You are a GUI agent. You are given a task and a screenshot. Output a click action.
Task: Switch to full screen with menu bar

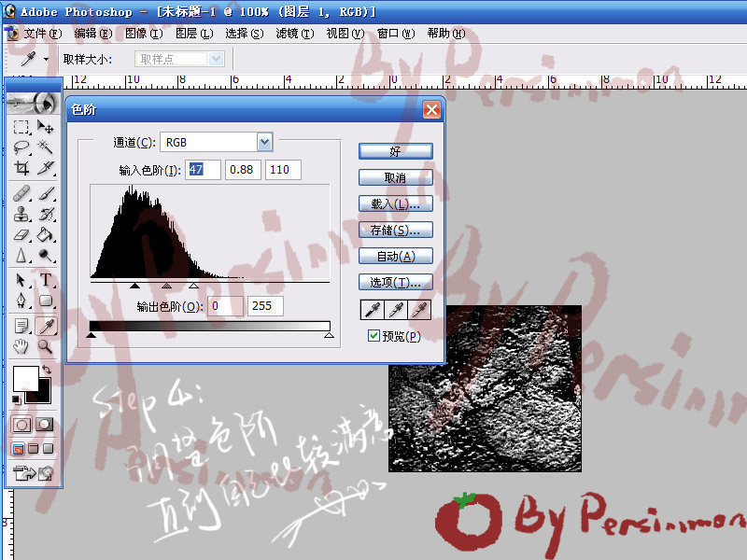tap(34, 449)
